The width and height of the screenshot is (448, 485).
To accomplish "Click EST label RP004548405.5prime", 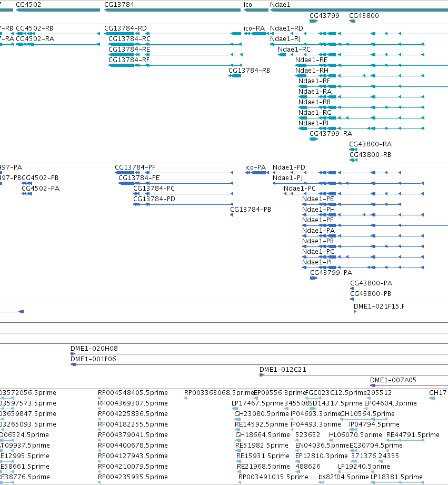I will click(133, 392).
